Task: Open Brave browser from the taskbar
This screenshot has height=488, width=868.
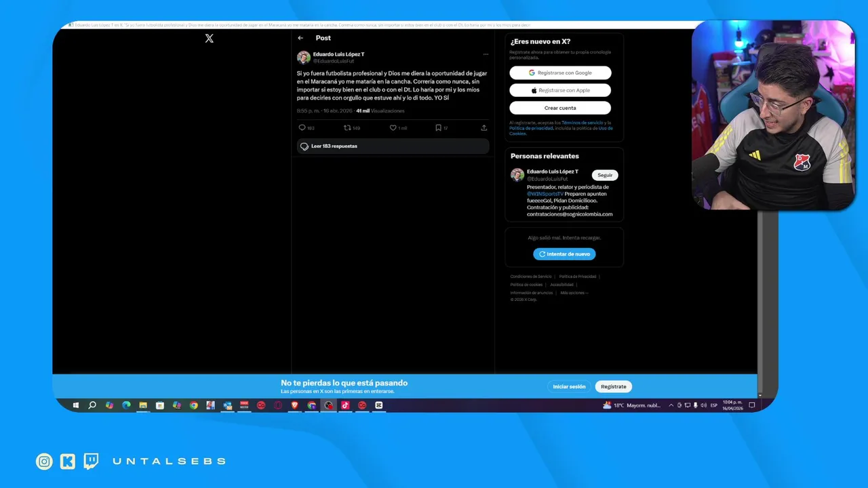Action: [x=295, y=405]
